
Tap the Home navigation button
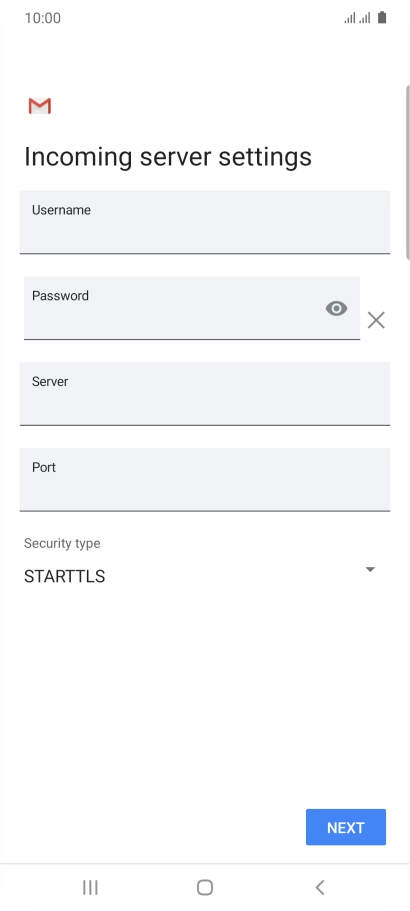click(205, 887)
